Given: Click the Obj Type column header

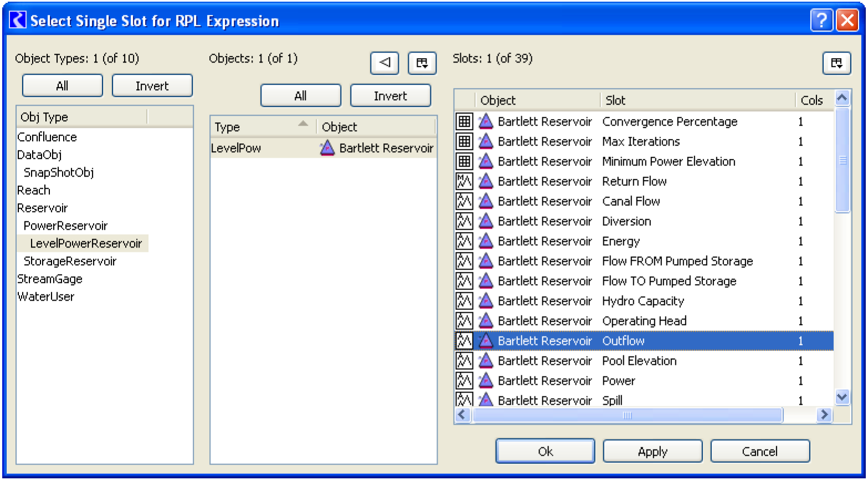Looking at the screenshot, I should click(82, 117).
